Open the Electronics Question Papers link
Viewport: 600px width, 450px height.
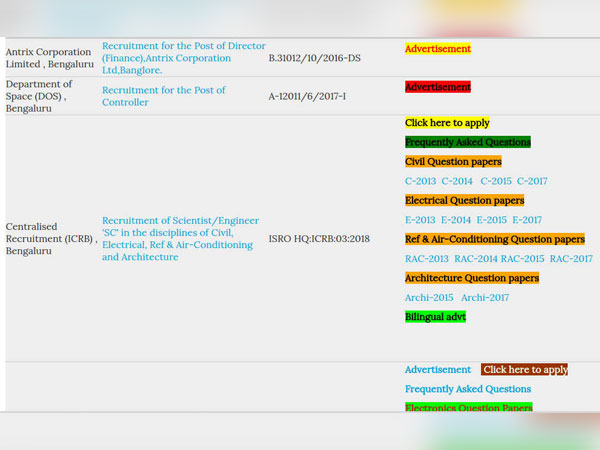(468, 408)
